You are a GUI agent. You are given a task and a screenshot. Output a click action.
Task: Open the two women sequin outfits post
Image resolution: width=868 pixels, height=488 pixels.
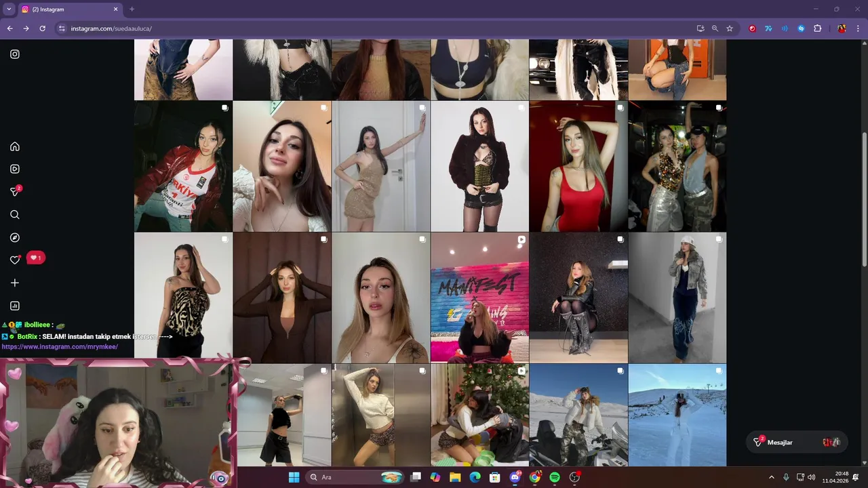[677, 167]
